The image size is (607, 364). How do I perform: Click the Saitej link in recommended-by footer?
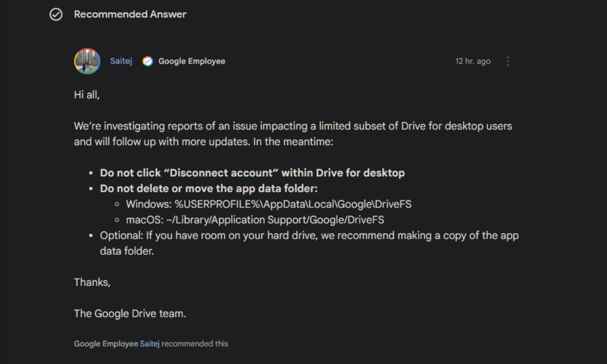tap(150, 344)
